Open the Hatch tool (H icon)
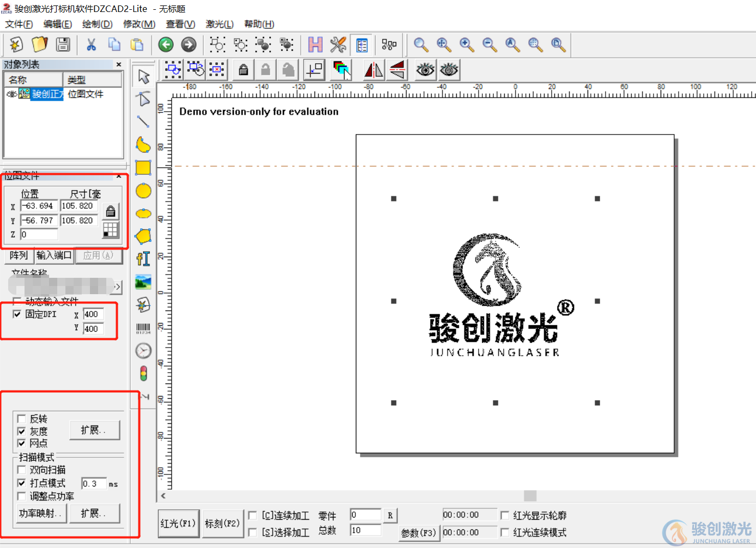Viewport: 756px width, 548px height. pyautogui.click(x=315, y=44)
